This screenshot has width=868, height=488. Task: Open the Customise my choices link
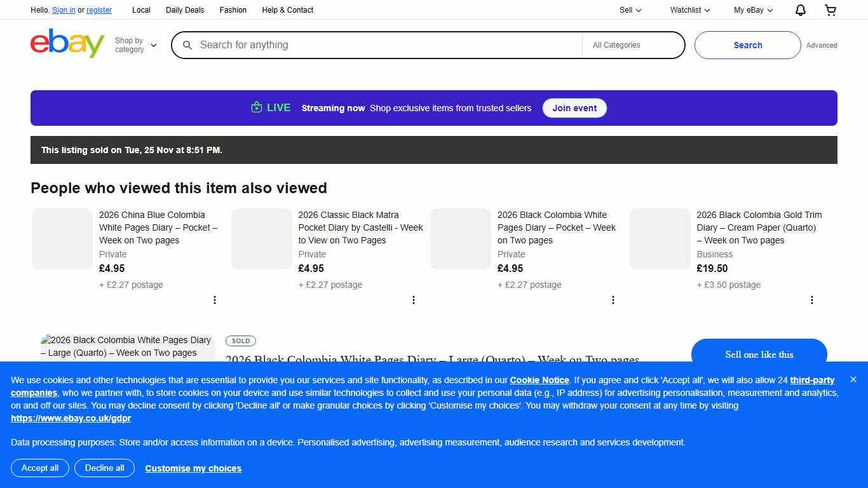click(193, 468)
